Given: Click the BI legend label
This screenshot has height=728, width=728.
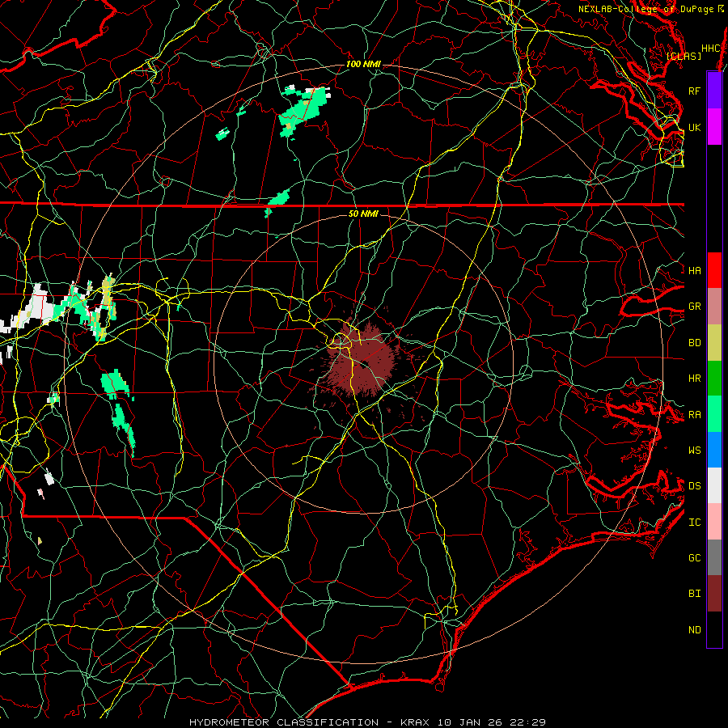Looking at the screenshot, I should click(694, 594).
